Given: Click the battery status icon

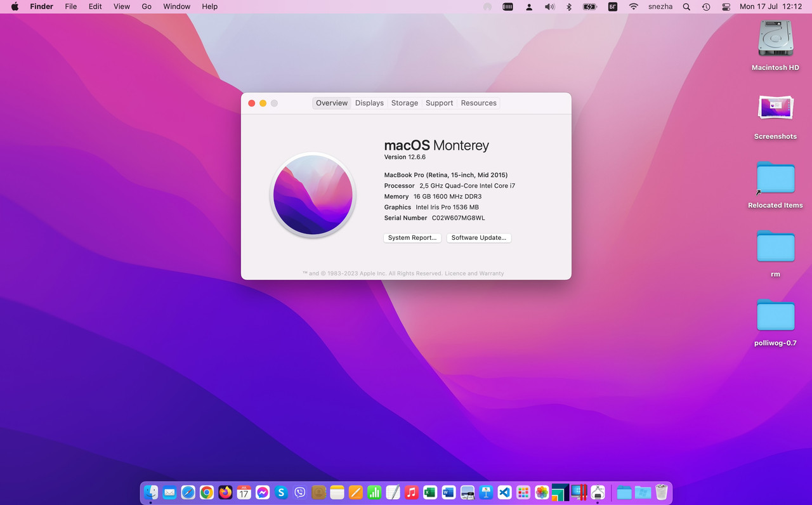Looking at the screenshot, I should tap(590, 6).
